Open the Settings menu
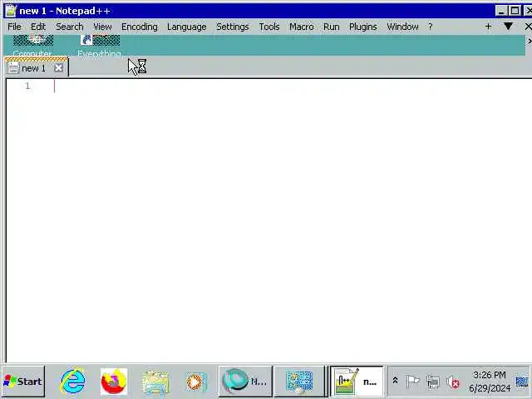Image resolution: width=532 pixels, height=399 pixels. click(233, 27)
